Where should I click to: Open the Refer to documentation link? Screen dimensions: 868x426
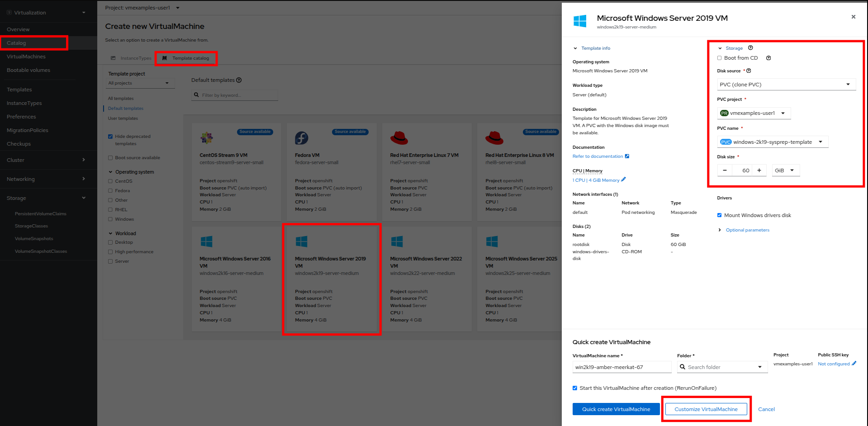[x=598, y=156]
